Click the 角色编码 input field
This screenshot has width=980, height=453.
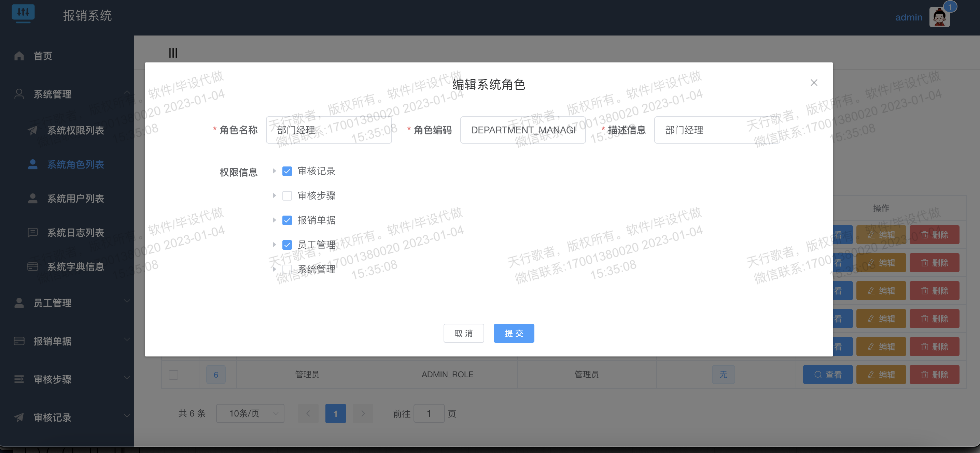pos(523,130)
